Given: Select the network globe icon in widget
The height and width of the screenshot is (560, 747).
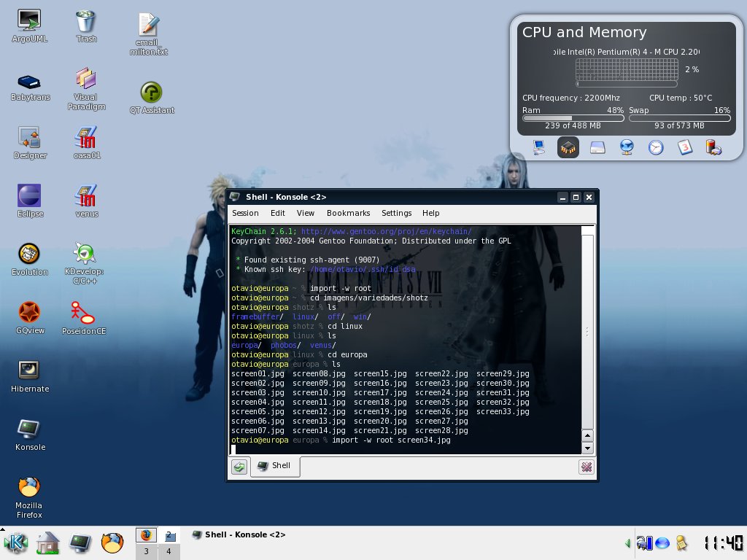Looking at the screenshot, I should point(627,147).
